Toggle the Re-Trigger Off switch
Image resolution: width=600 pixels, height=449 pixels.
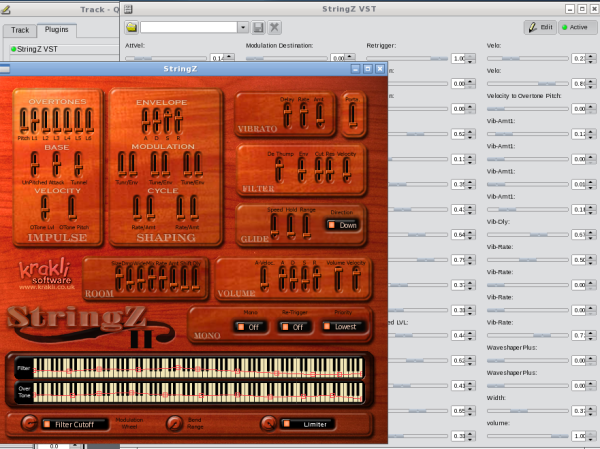pos(297,326)
